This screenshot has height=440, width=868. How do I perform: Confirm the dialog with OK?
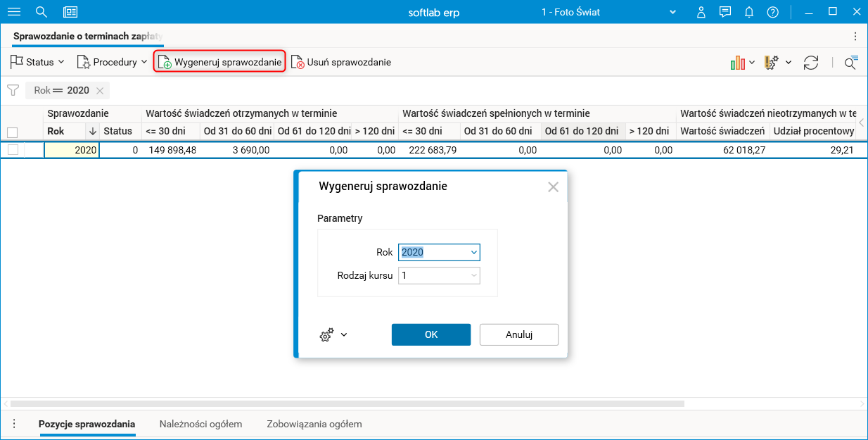pyautogui.click(x=431, y=335)
